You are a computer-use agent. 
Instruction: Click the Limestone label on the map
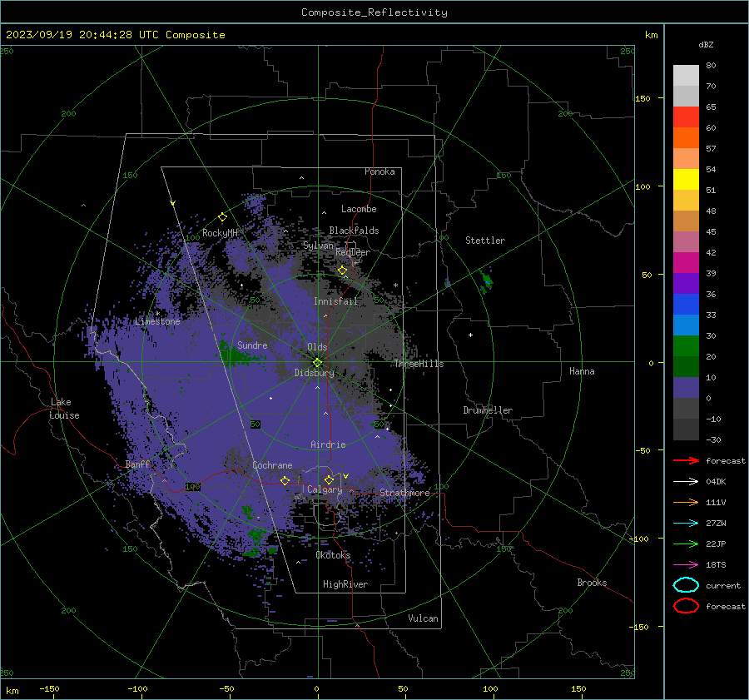click(157, 321)
